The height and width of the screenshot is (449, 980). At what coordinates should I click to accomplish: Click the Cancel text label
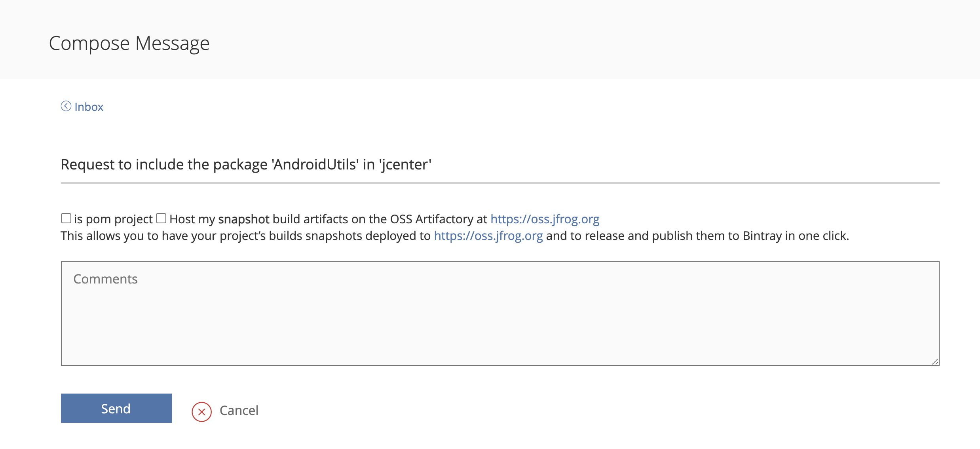239,411
